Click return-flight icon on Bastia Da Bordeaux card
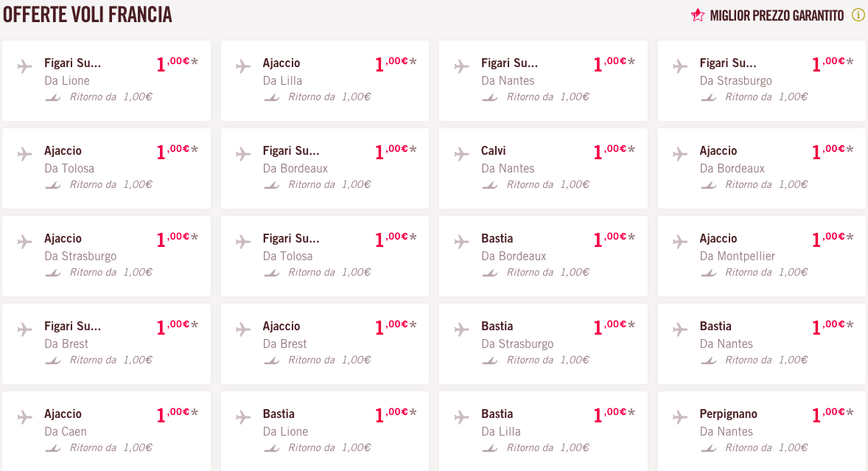 point(490,273)
